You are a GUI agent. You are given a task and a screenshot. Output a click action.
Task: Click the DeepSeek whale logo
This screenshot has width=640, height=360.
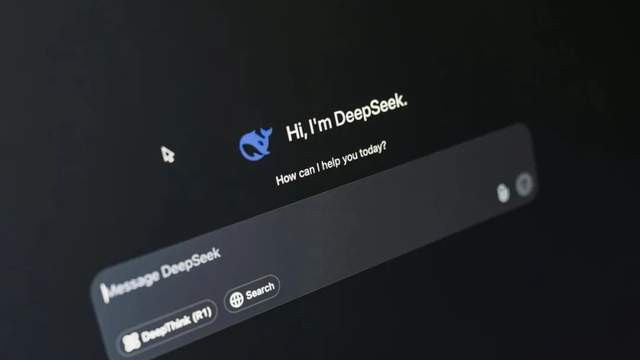click(256, 144)
